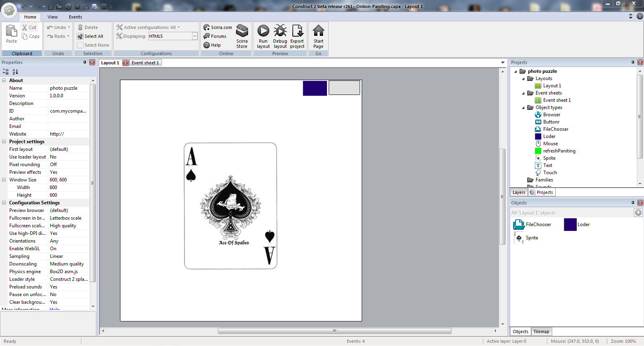Toggle the ribbon minimize arrows
Image resolution: width=644 pixels, height=346 pixels.
tap(631, 16)
